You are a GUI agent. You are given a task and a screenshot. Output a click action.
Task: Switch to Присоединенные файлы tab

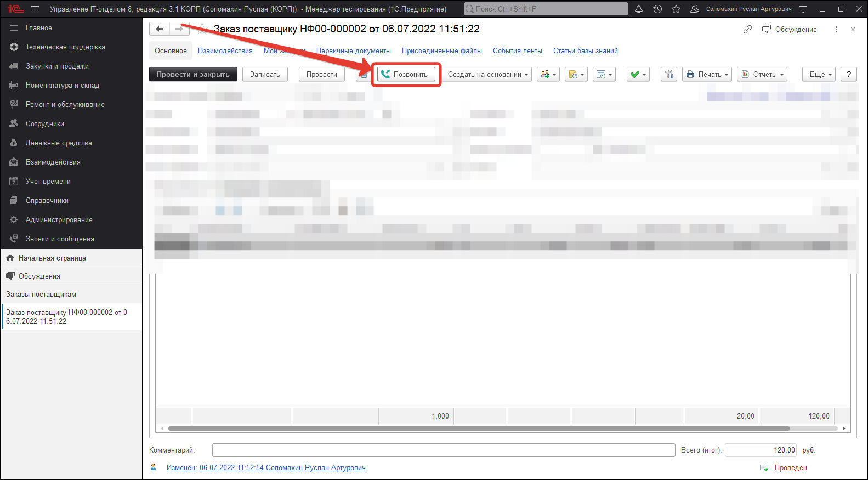tap(441, 51)
